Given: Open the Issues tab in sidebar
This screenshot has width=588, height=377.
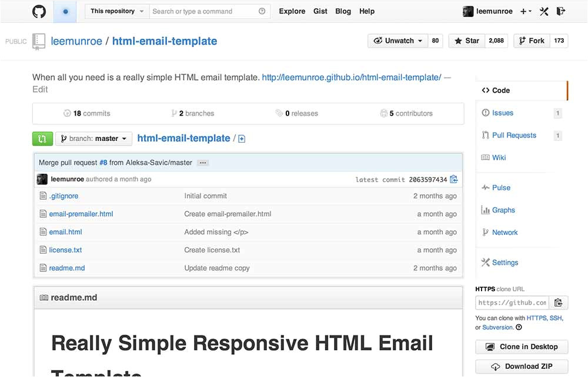Looking at the screenshot, I should (x=502, y=113).
